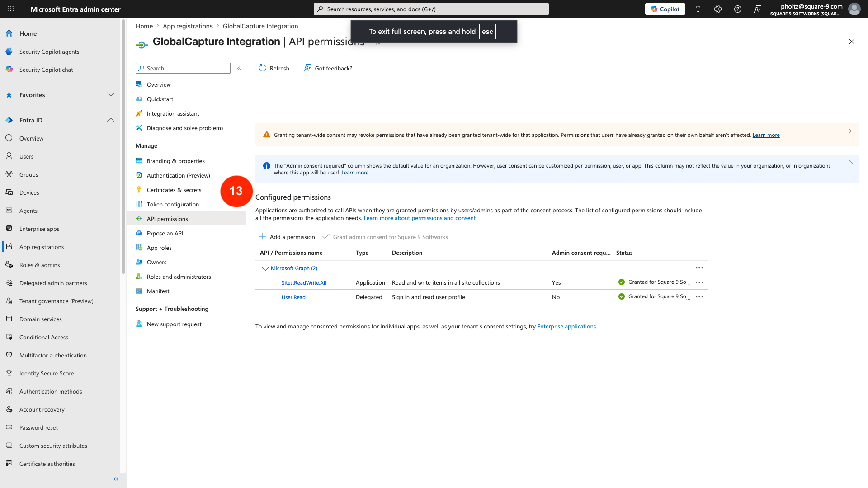
Task: Click App registrations breadcrumb
Action: (x=188, y=26)
